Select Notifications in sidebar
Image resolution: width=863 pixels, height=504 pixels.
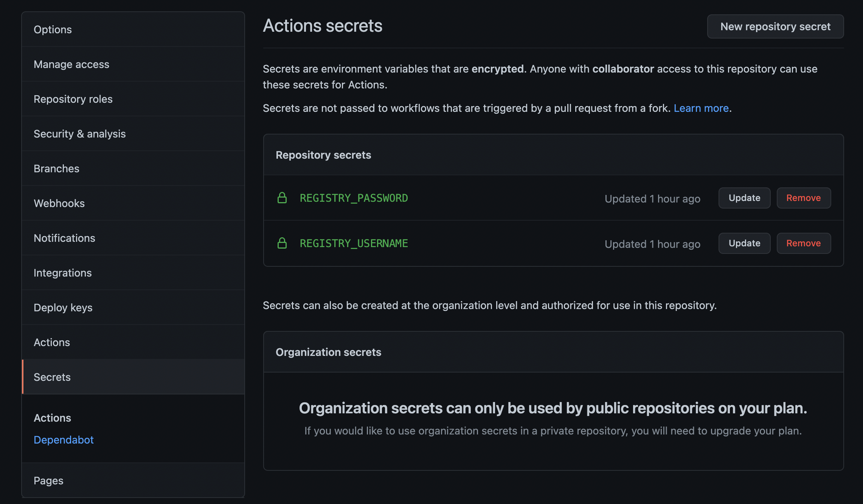coord(64,238)
